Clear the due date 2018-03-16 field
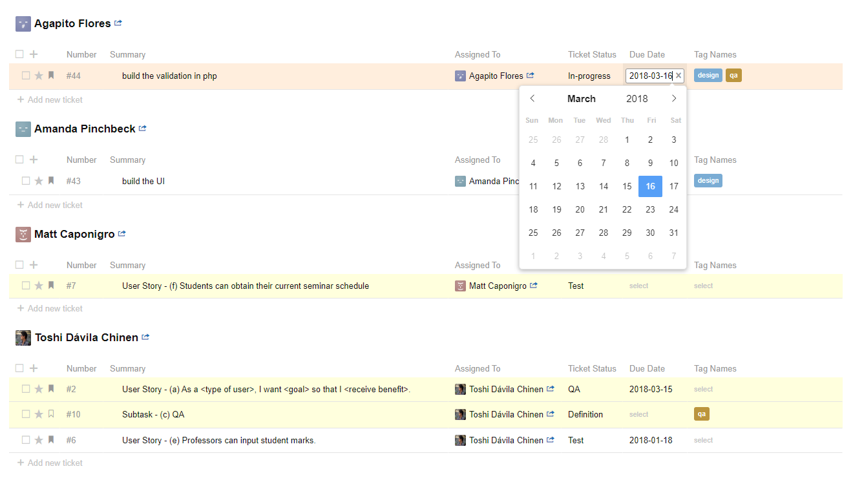This screenshot has width=853, height=504. click(679, 76)
